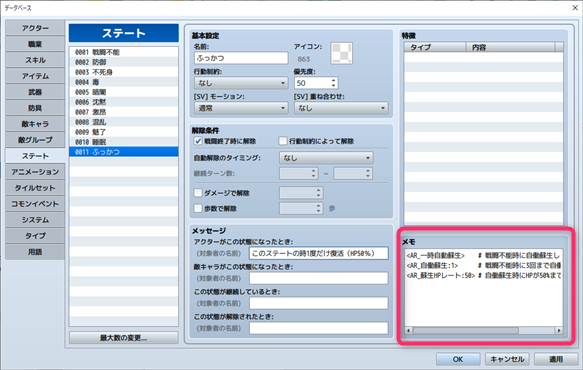
Task: Switch to the コモンイベント tab
Action: coord(35,204)
